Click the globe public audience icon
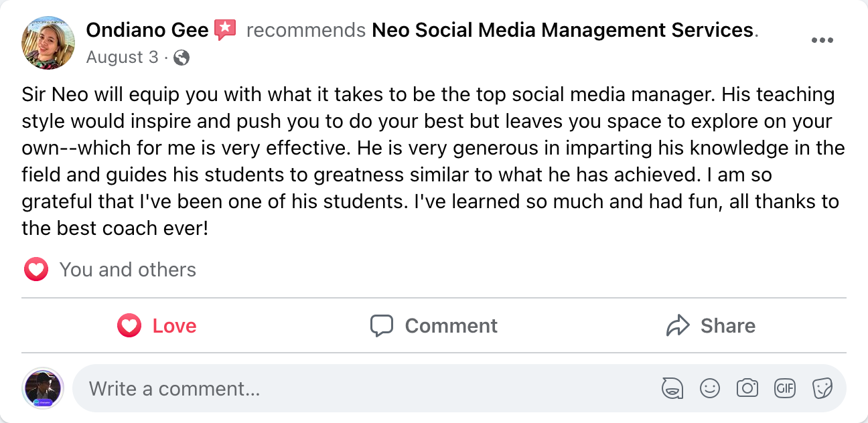This screenshot has height=423, width=868. (181, 58)
